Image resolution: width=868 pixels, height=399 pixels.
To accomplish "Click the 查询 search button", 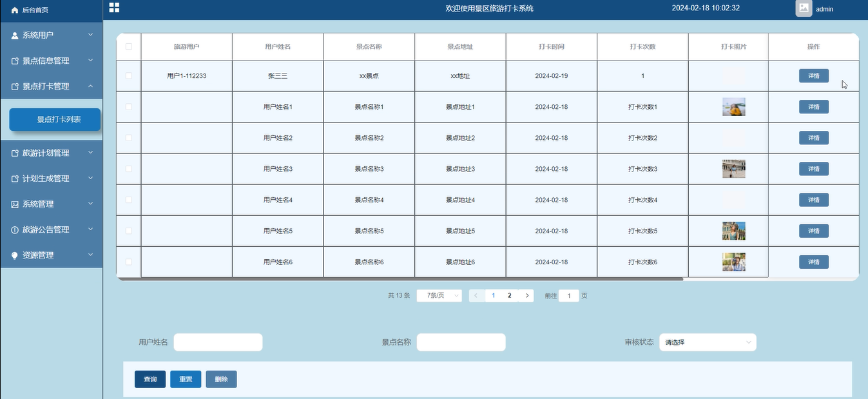I will [x=150, y=380].
